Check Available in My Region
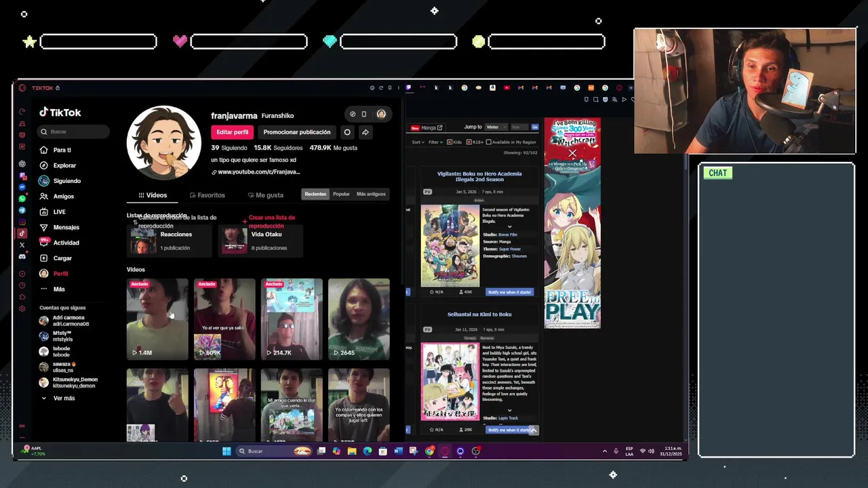Viewport: 868px width, 488px height. point(489,142)
